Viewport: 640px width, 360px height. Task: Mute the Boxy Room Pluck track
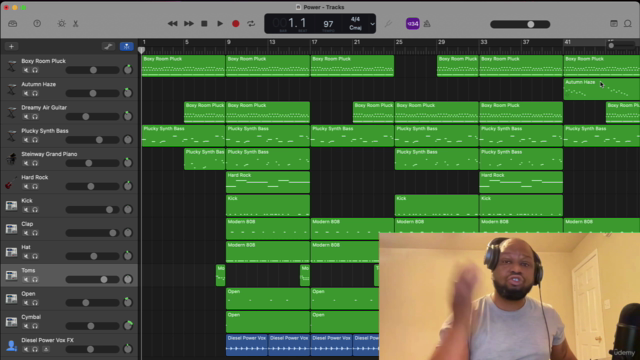click(x=26, y=70)
